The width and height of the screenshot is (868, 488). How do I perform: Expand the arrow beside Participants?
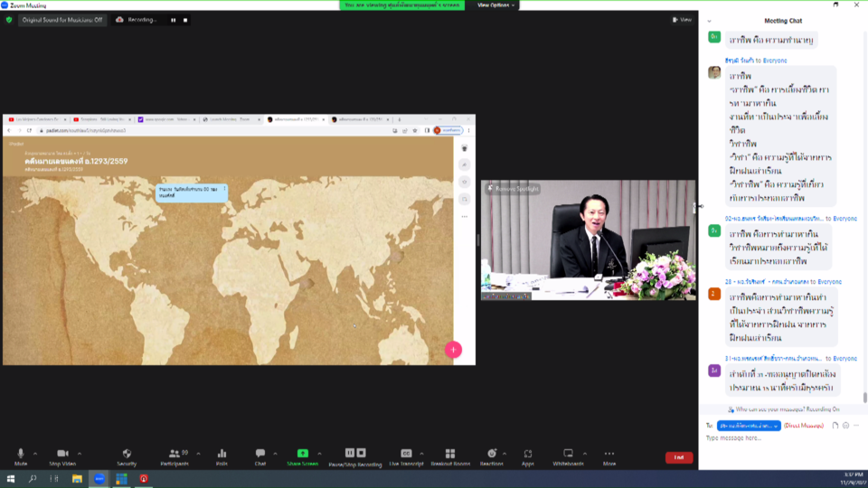click(x=198, y=455)
